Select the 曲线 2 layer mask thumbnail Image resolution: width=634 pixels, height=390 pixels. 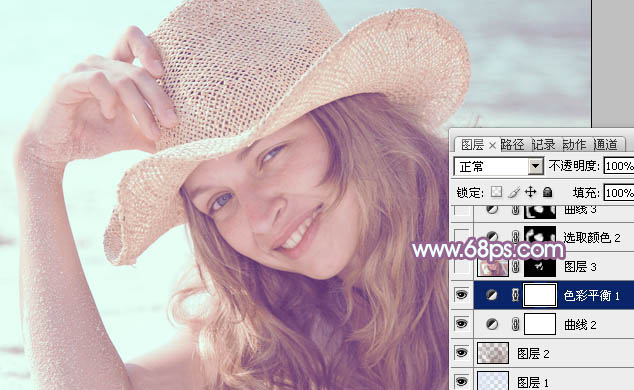pos(540,324)
